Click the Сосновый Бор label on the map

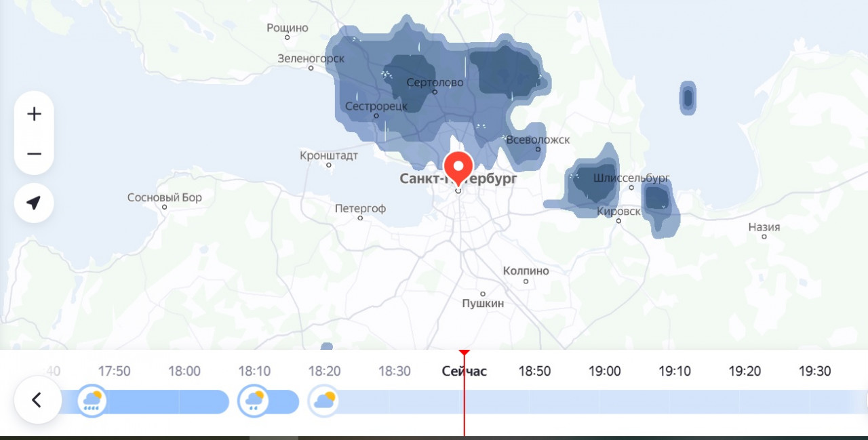165,197
